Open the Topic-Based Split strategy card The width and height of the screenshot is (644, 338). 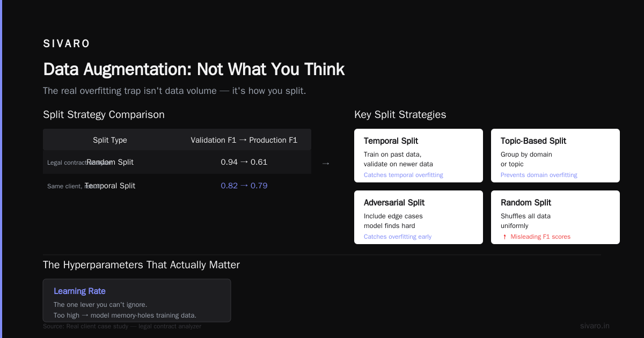(x=555, y=156)
